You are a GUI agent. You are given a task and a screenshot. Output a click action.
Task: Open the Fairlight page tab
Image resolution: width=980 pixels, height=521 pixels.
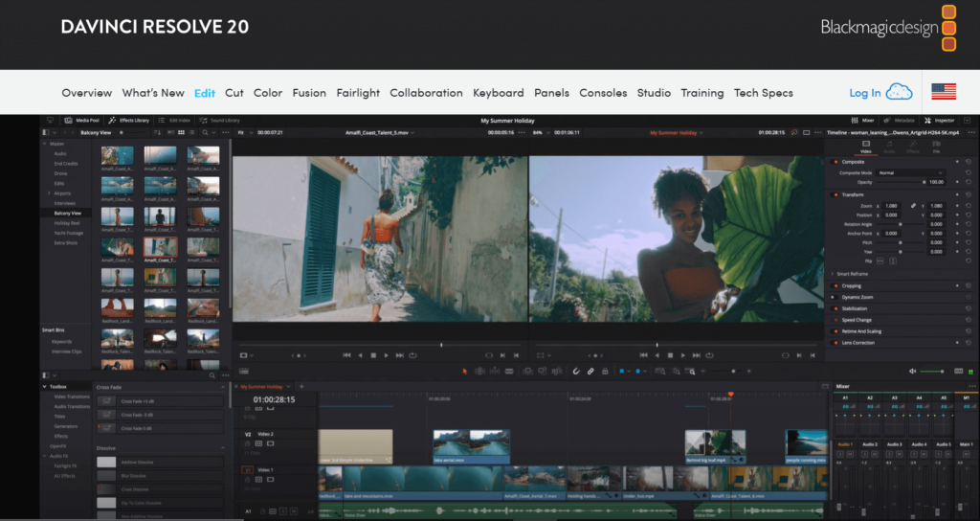click(x=358, y=93)
